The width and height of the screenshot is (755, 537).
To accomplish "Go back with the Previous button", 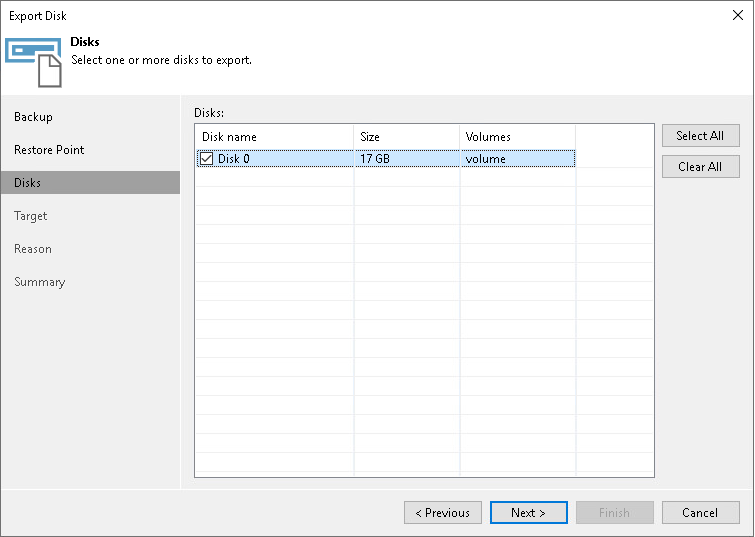I will click(443, 512).
